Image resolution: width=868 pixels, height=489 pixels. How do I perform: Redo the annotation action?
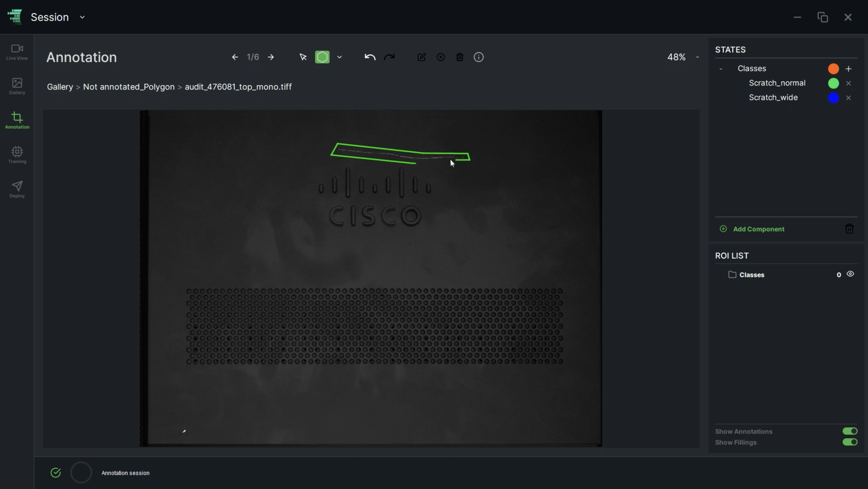pos(389,57)
